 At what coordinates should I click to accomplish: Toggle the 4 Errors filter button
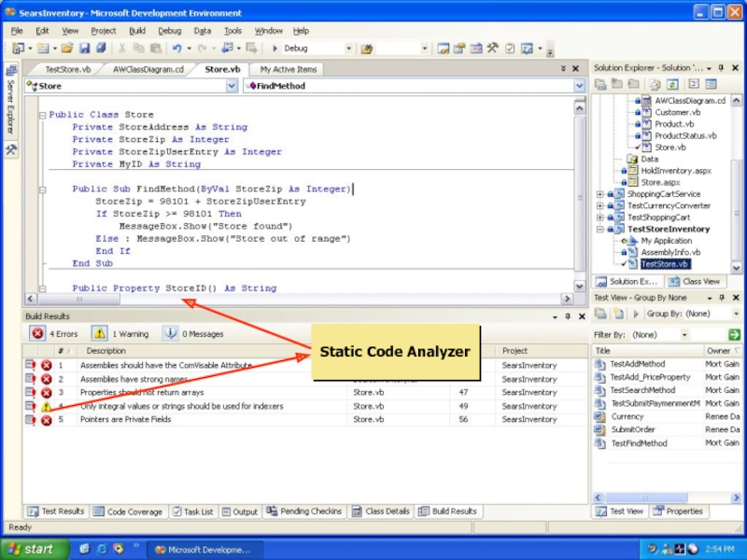click(x=54, y=333)
